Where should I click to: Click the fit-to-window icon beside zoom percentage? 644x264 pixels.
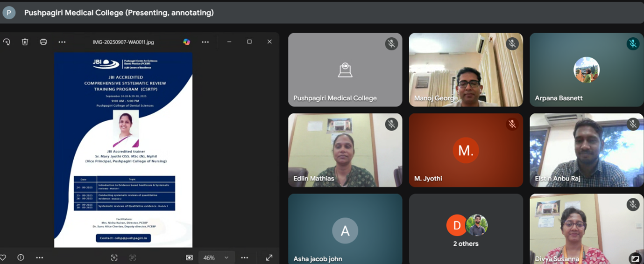click(x=189, y=257)
